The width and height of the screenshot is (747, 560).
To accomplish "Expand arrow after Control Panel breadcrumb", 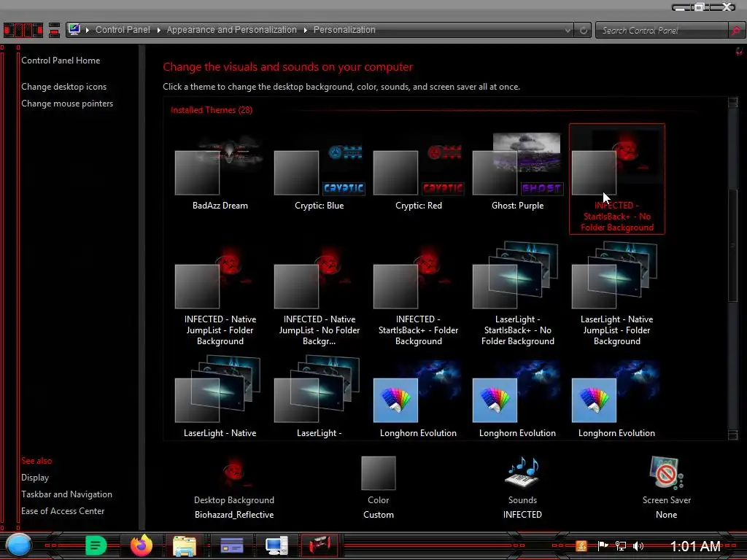I will pos(158,30).
